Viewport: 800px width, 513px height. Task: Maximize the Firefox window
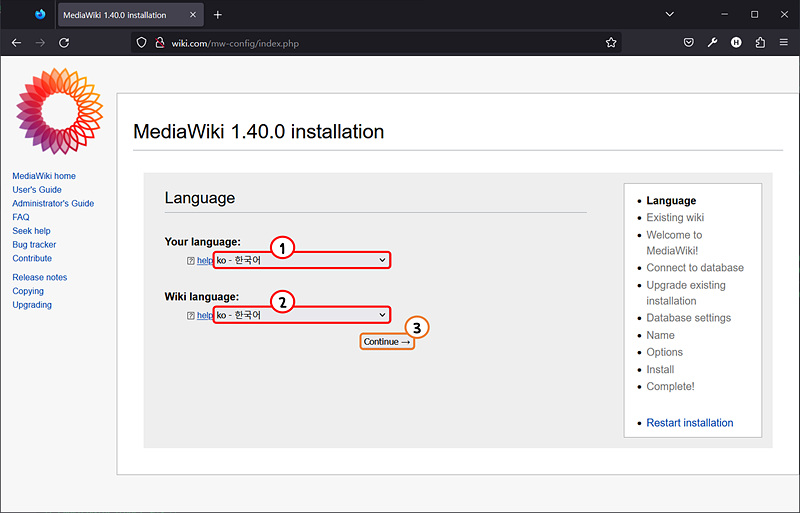[x=754, y=14]
